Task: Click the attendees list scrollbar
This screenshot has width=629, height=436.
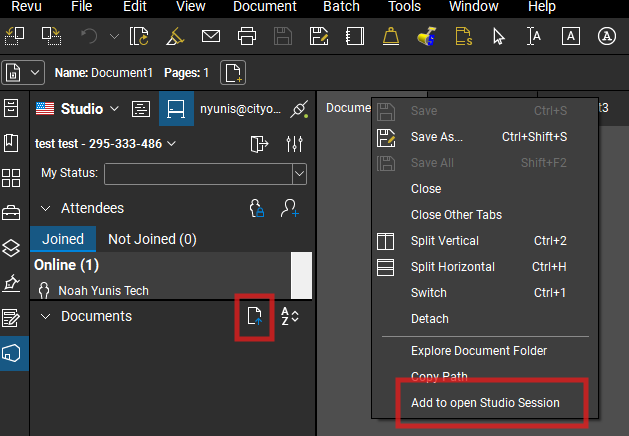Action: pyautogui.click(x=301, y=275)
